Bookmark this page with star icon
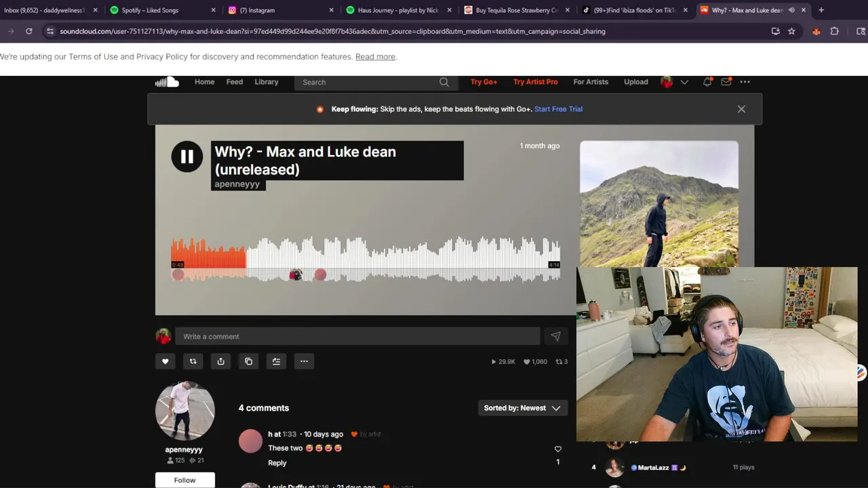This screenshot has width=868, height=488. click(791, 31)
